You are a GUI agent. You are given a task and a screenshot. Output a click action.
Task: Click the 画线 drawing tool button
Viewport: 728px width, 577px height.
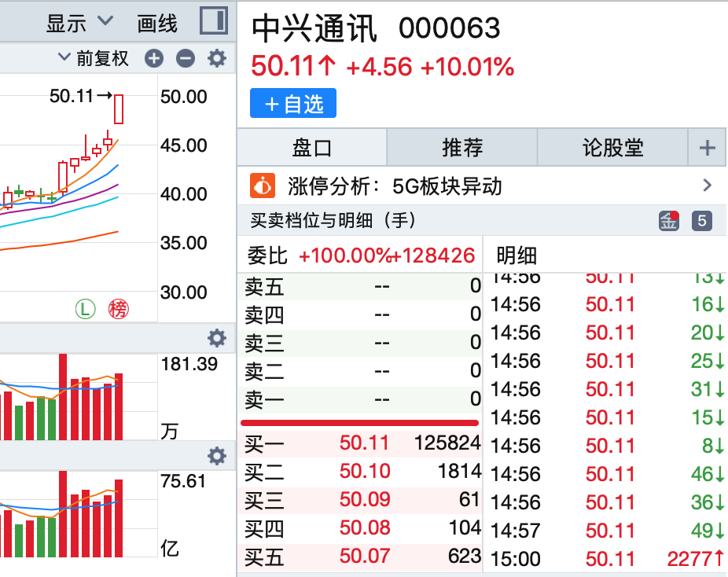click(x=157, y=23)
